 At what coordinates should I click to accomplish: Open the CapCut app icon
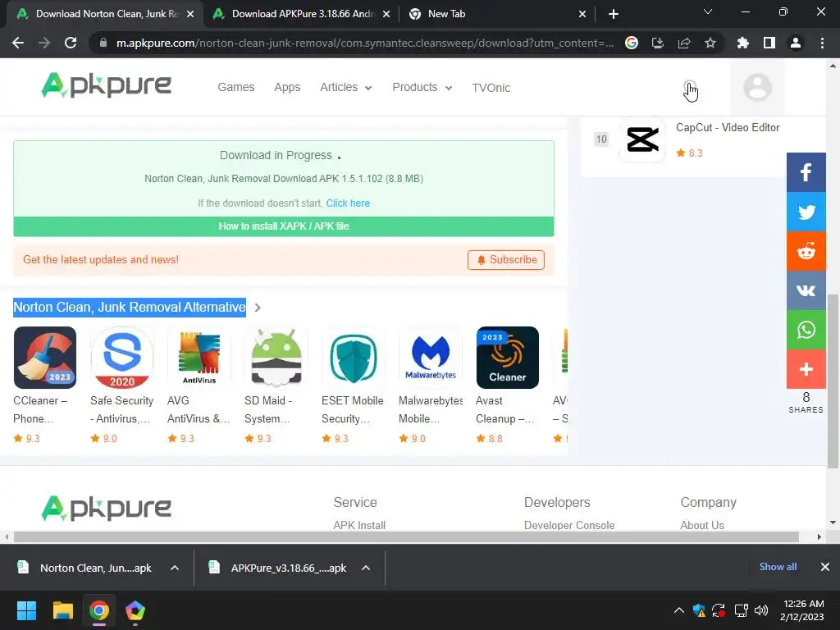(x=642, y=139)
